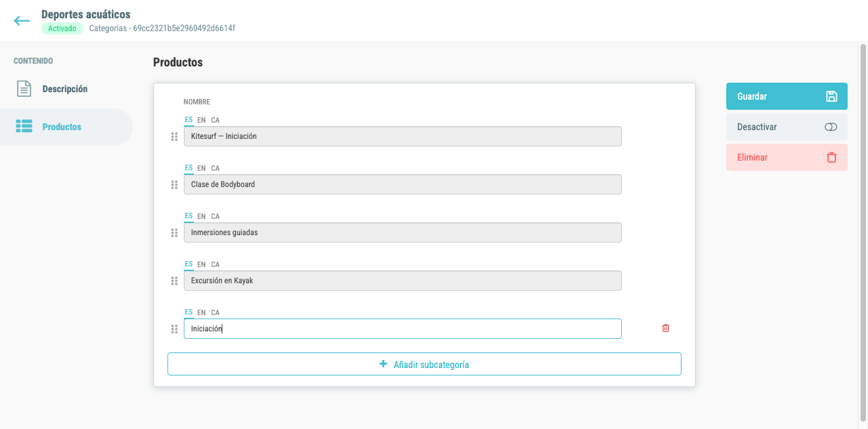This screenshot has width=868, height=429.
Task: Click the Excursión en Kayak name field
Action: click(403, 281)
